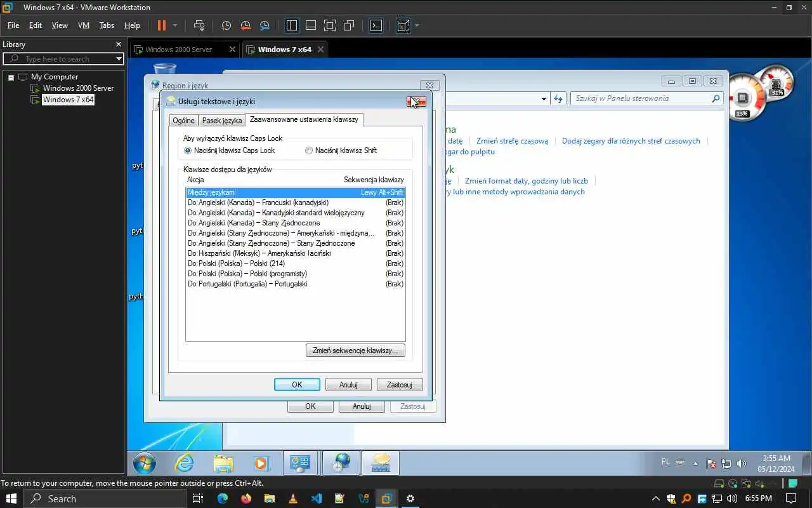
Task: Click Zmień format daty, godziny lub liczb link
Action: (527, 181)
